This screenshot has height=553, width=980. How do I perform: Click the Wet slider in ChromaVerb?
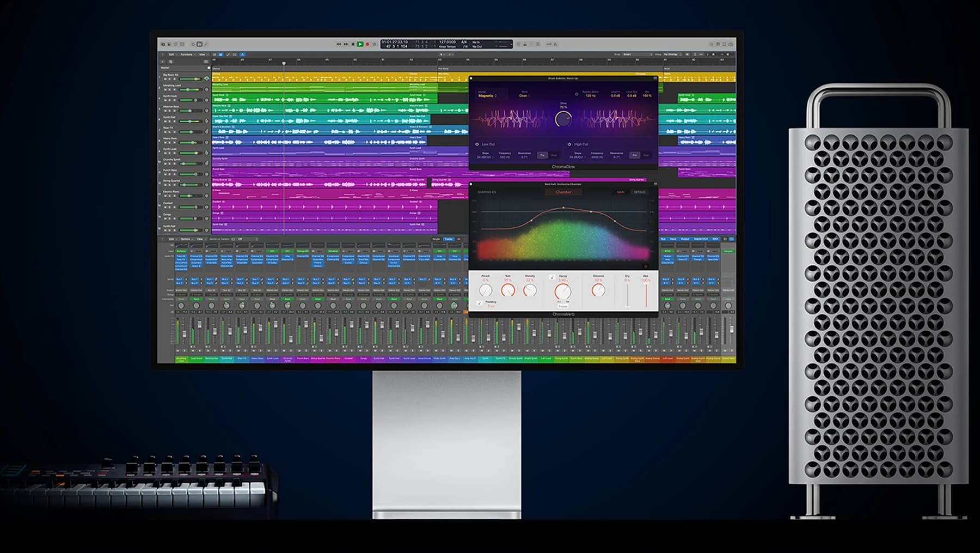coord(646,294)
